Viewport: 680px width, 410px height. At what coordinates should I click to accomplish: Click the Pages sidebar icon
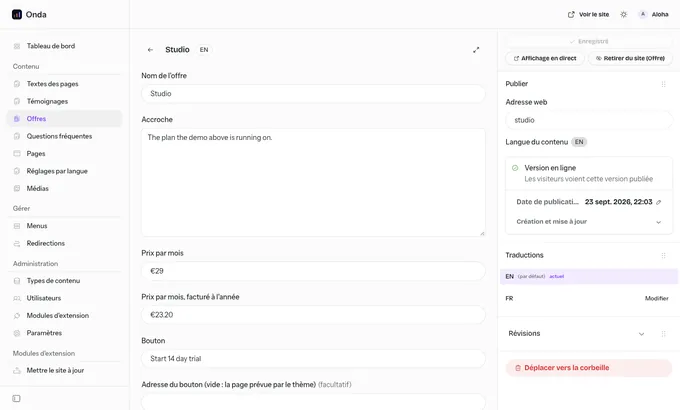(17, 154)
